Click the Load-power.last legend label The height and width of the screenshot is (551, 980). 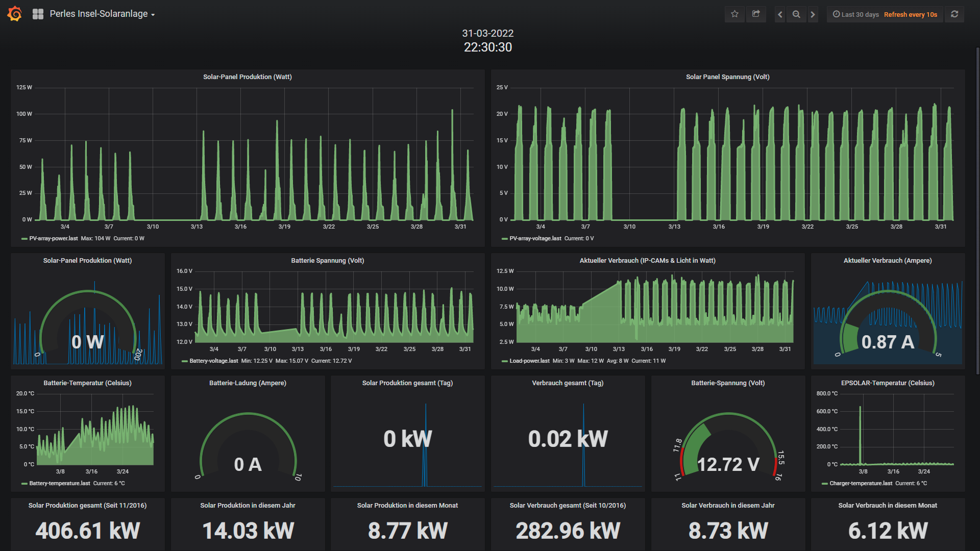tap(529, 361)
